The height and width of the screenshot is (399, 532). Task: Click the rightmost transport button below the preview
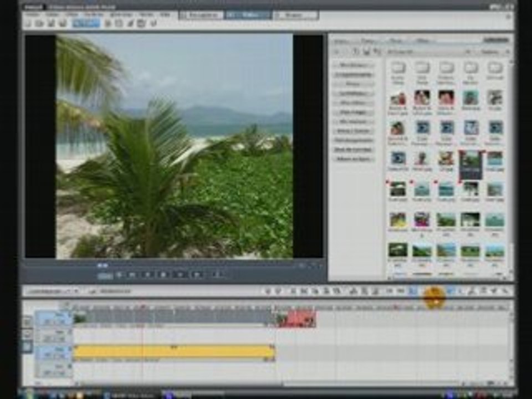tap(217, 275)
